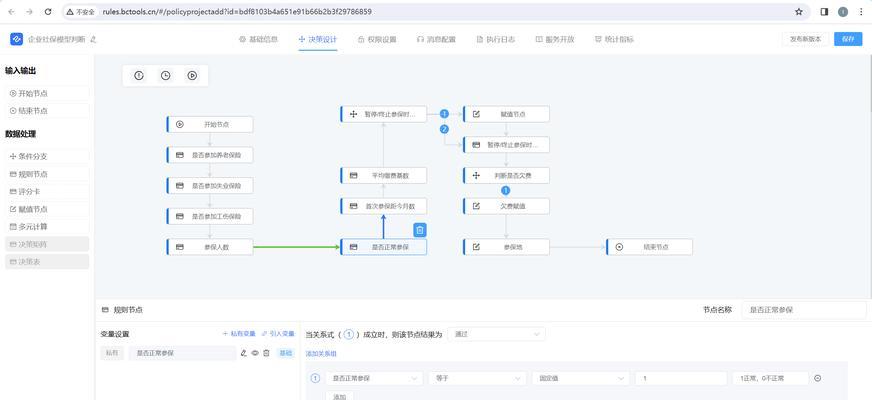Click the branch badge numbered 2
The height and width of the screenshot is (400, 872).
(x=444, y=129)
